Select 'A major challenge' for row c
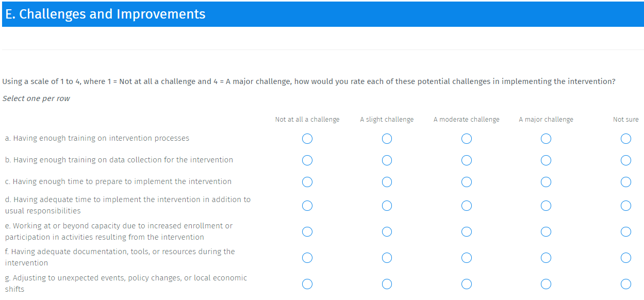The width and height of the screenshot is (644, 300). [546, 182]
